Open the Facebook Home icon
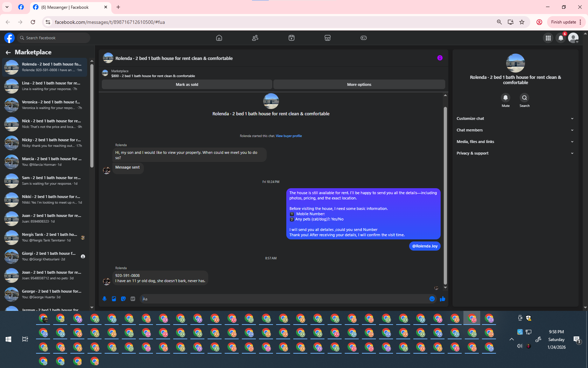The image size is (588, 368). [219, 38]
